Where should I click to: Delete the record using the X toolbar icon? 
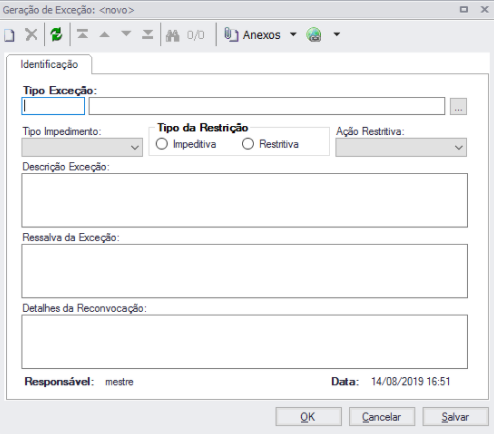(31, 34)
